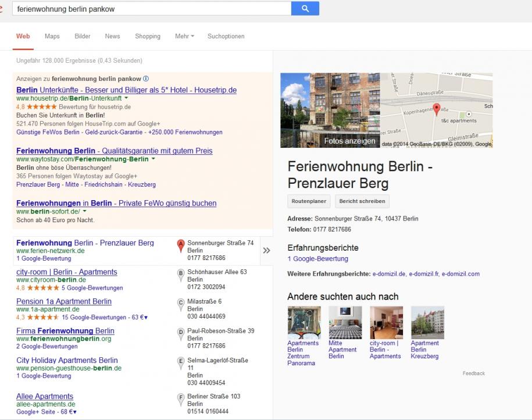Switch to the Web tab
The height and width of the screenshot is (420, 532).
[x=23, y=36]
